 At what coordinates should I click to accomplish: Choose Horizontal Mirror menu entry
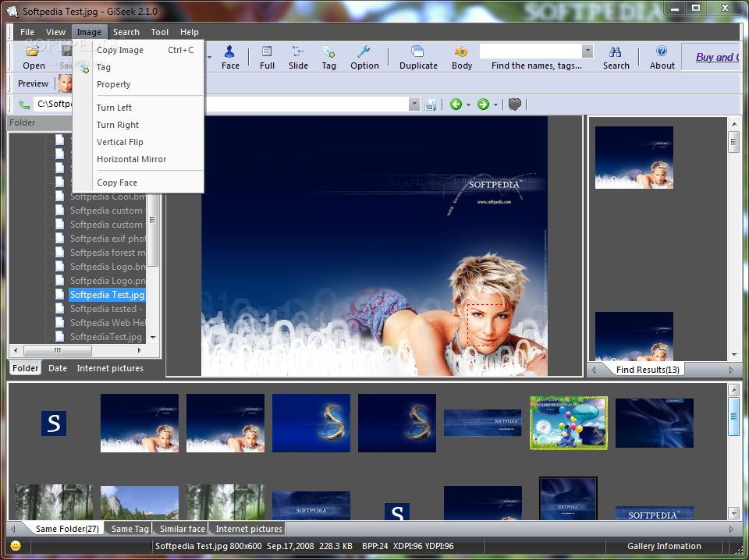click(x=139, y=159)
